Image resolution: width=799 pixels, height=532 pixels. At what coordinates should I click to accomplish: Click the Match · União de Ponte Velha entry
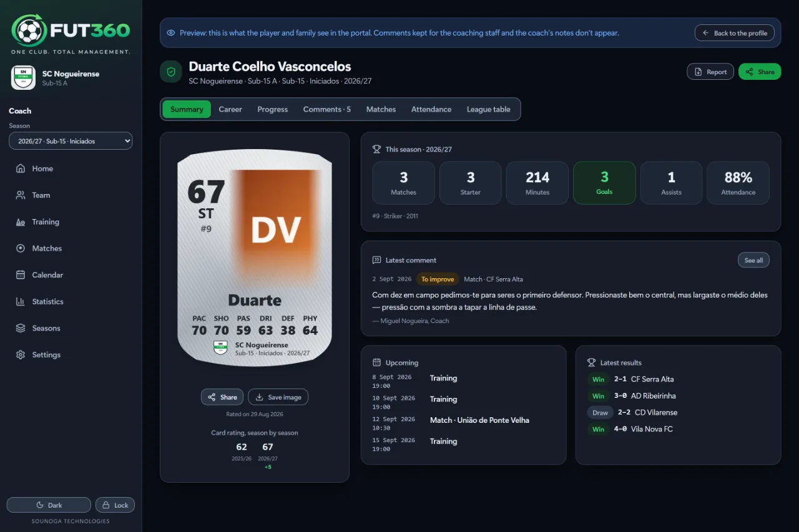pyautogui.click(x=479, y=420)
